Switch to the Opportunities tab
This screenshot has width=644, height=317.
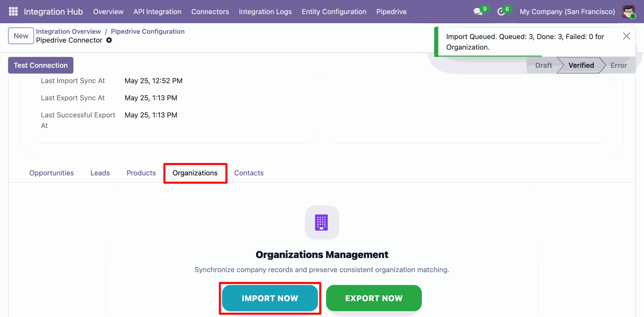(x=52, y=173)
